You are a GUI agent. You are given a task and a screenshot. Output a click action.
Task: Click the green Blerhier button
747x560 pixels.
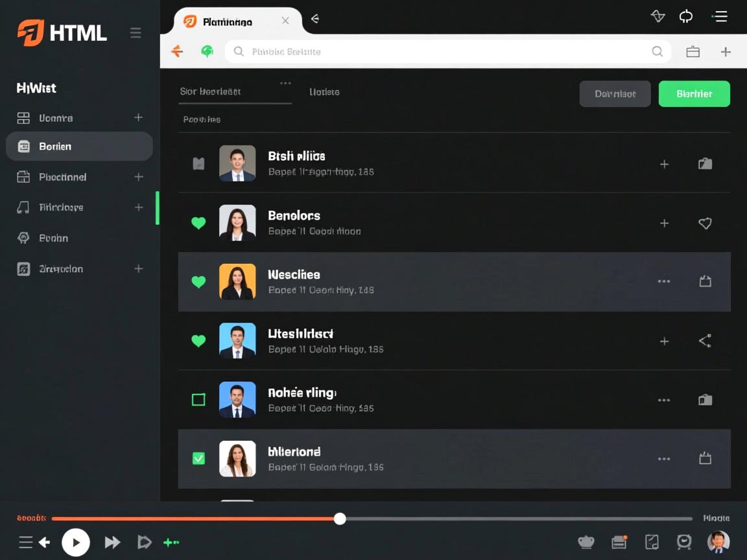pyautogui.click(x=694, y=94)
